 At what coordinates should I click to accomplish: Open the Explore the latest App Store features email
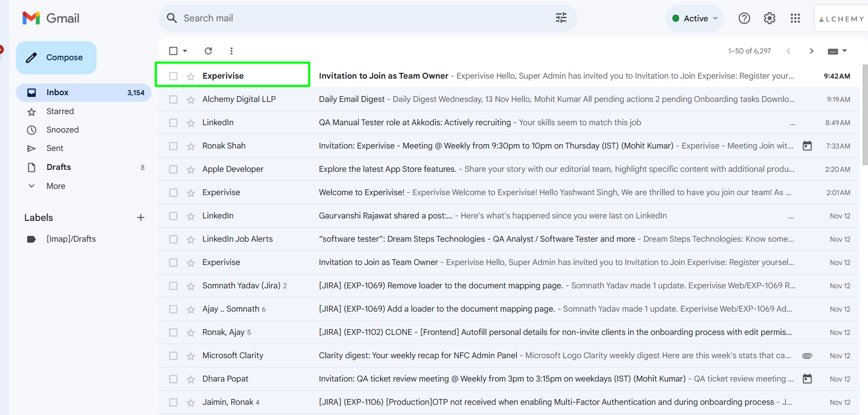[509, 169]
